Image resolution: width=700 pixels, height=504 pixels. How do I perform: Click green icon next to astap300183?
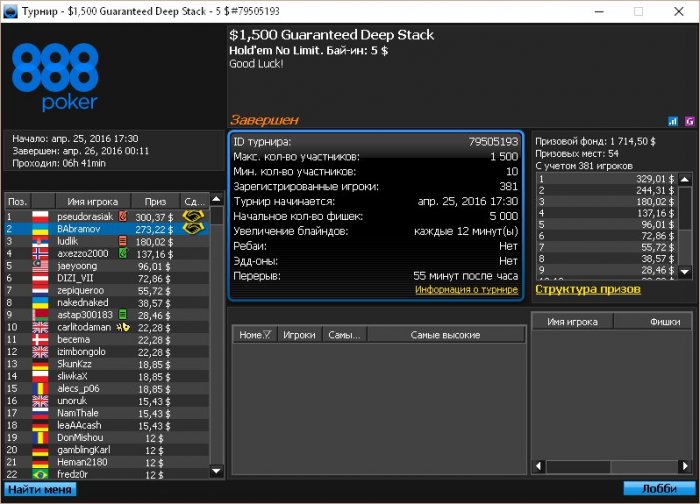point(122,314)
